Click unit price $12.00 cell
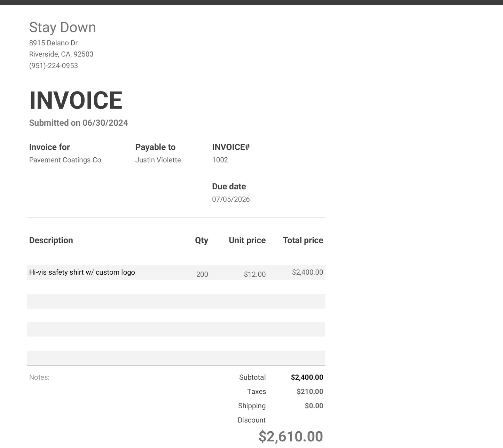Image resolution: width=503 pixels, height=448 pixels. [255, 274]
